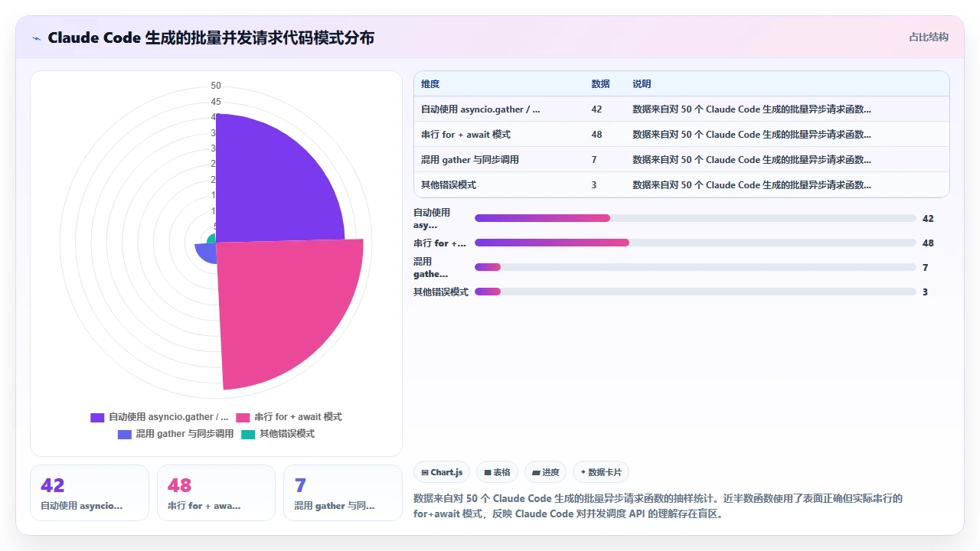Select the 串行 for + await 模式 table row

tap(681, 135)
